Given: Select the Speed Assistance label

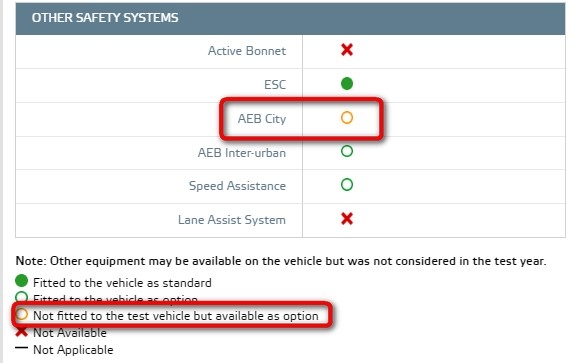Looking at the screenshot, I should pos(237,186).
